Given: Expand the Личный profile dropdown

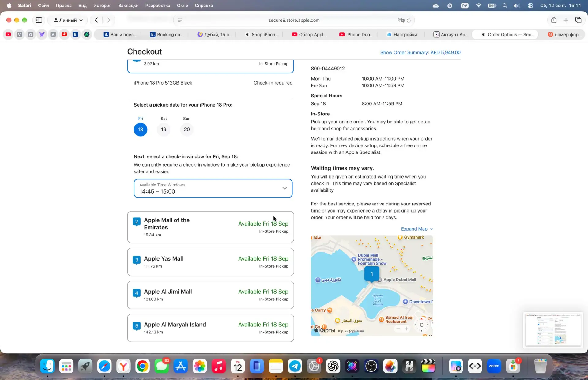Looking at the screenshot, I should (68, 20).
